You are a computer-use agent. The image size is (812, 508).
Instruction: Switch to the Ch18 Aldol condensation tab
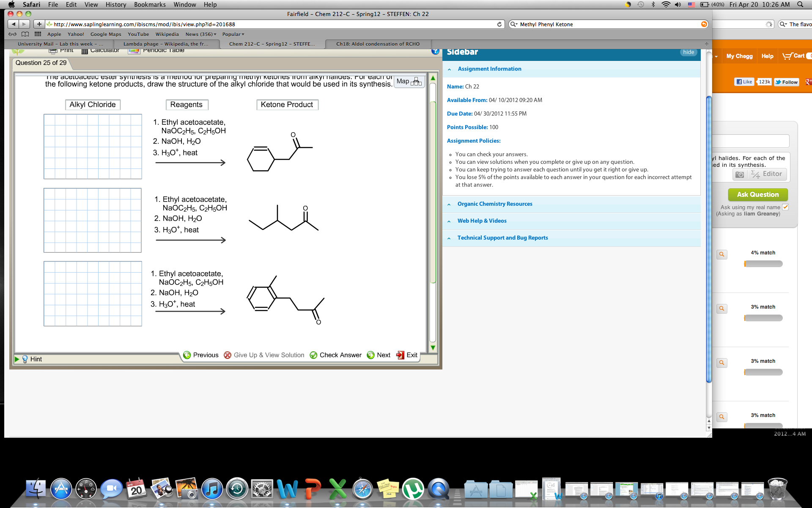pos(377,44)
